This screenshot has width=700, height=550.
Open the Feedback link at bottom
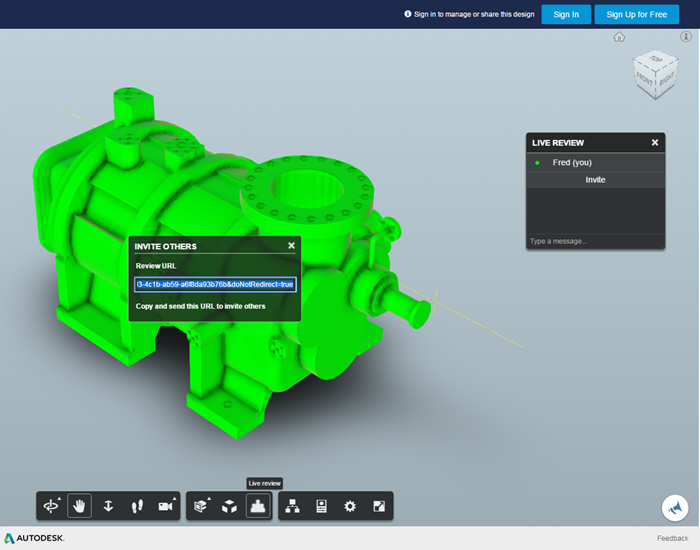click(672, 538)
